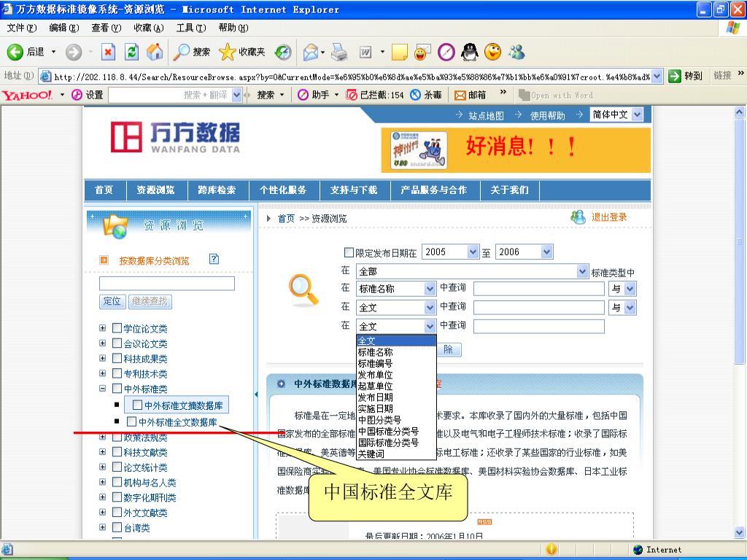Select 关键词 in the open dropdown list
This screenshot has width=747, height=560.
click(396, 454)
